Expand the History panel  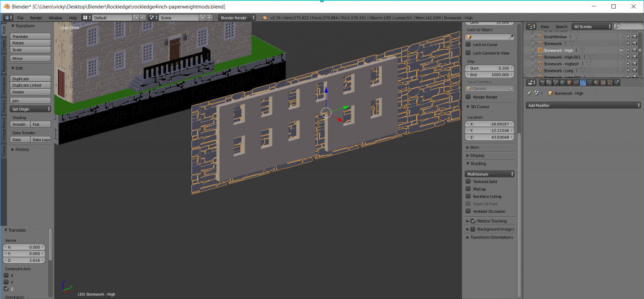pyautogui.click(x=21, y=149)
